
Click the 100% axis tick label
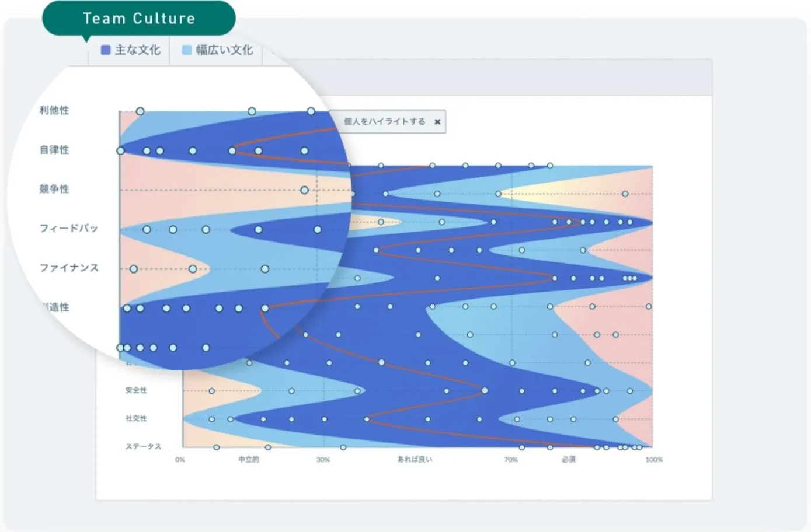point(654,460)
